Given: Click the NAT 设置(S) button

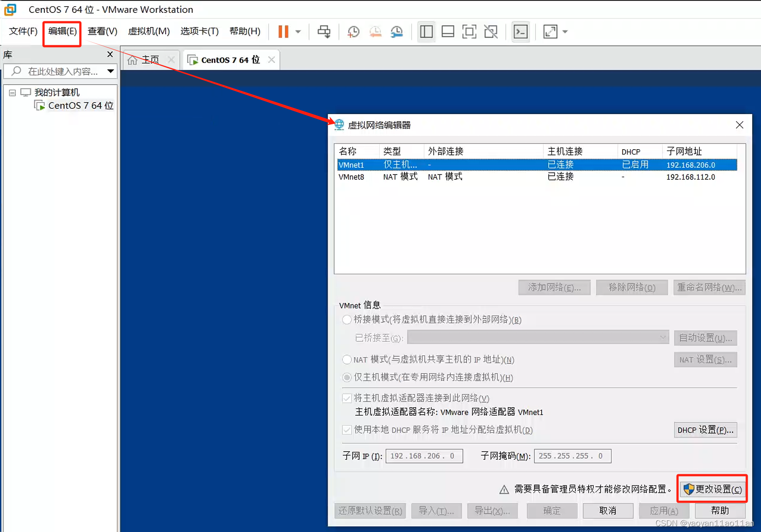Looking at the screenshot, I should (706, 360).
